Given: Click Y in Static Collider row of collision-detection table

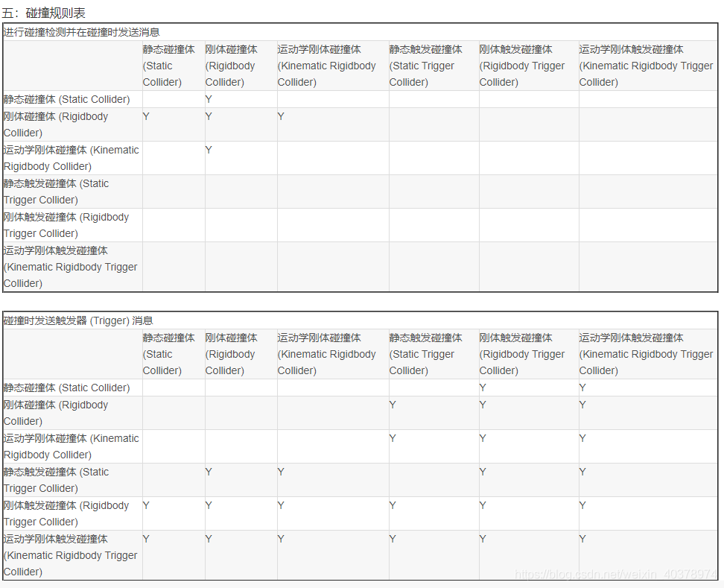Looking at the screenshot, I should tap(209, 99).
